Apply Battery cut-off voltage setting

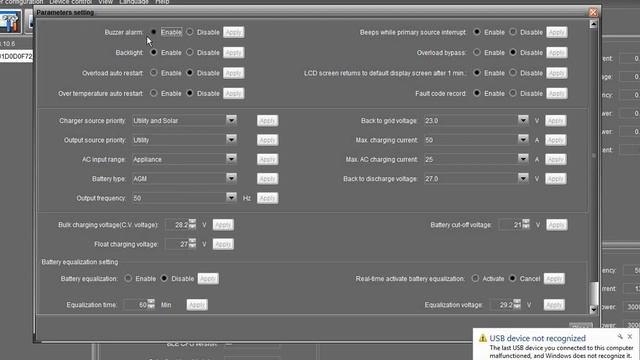pyautogui.click(x=557, y=225)
